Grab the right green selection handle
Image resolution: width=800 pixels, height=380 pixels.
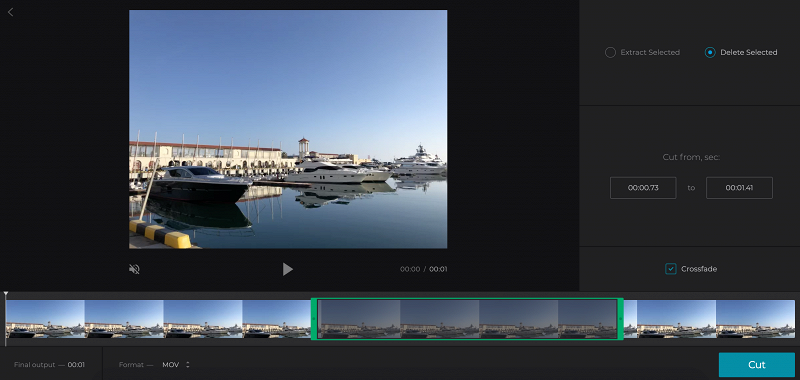[620, 319]
